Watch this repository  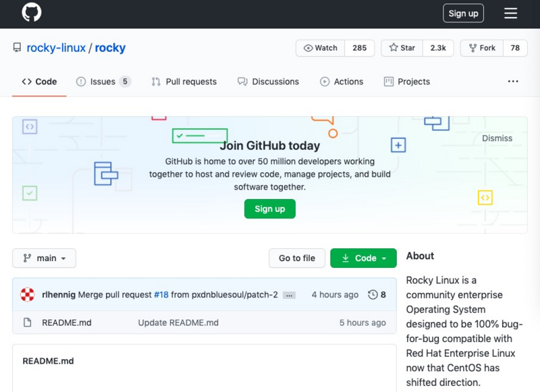320,48
